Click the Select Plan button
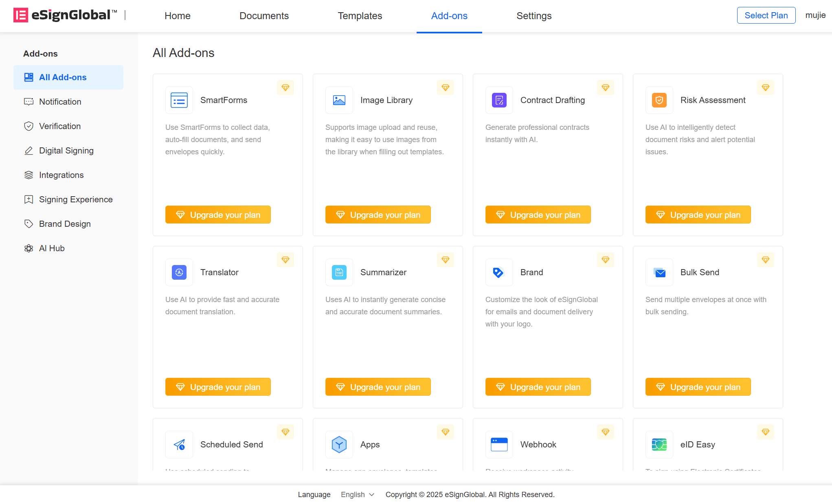This screenshot has height=504, width=832. pyautogui.click(x=766, y=15)
